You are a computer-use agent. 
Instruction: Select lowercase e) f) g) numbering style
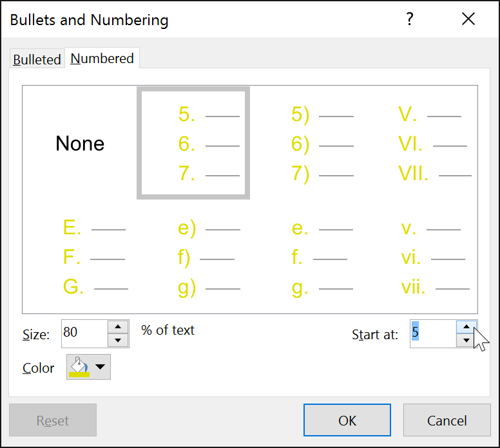pos(193,257)
